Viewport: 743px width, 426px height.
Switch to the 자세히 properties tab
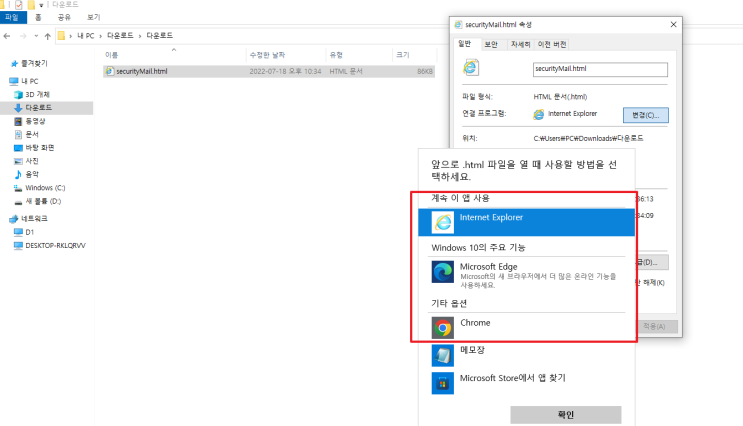point(520,45)
